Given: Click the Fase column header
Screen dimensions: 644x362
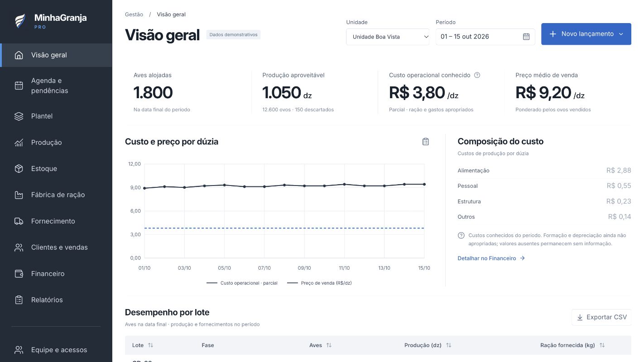Looking at the screenshot, I should coord(208,345).
